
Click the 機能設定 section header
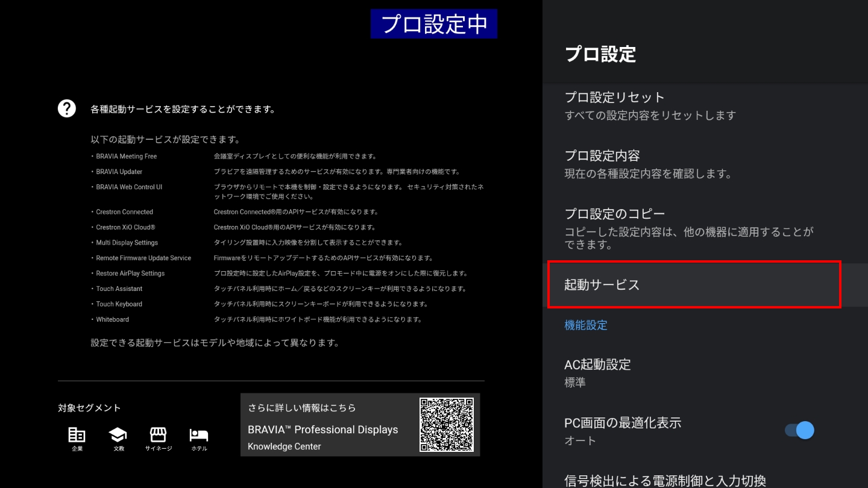pos(585,325)
